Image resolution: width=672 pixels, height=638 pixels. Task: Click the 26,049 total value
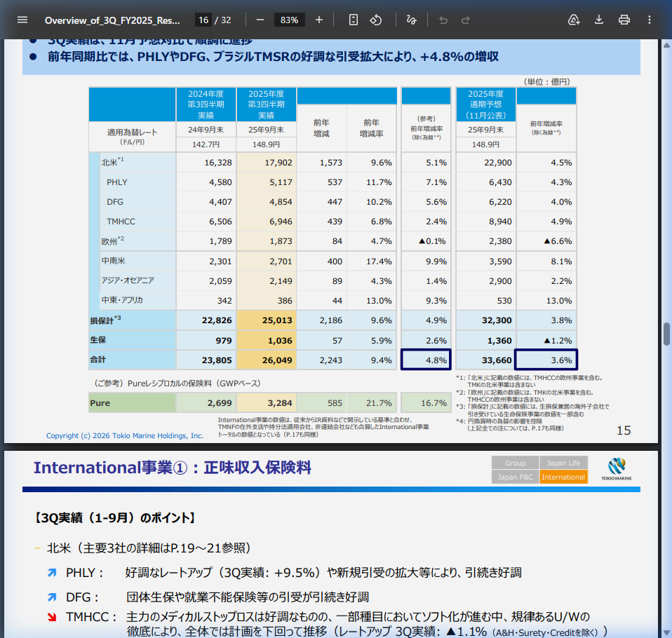[x=277, y=360]
